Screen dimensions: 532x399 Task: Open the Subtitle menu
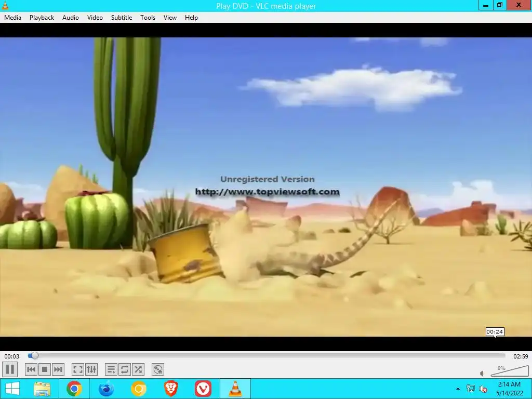pyautogui.click(x=122, y=18)
